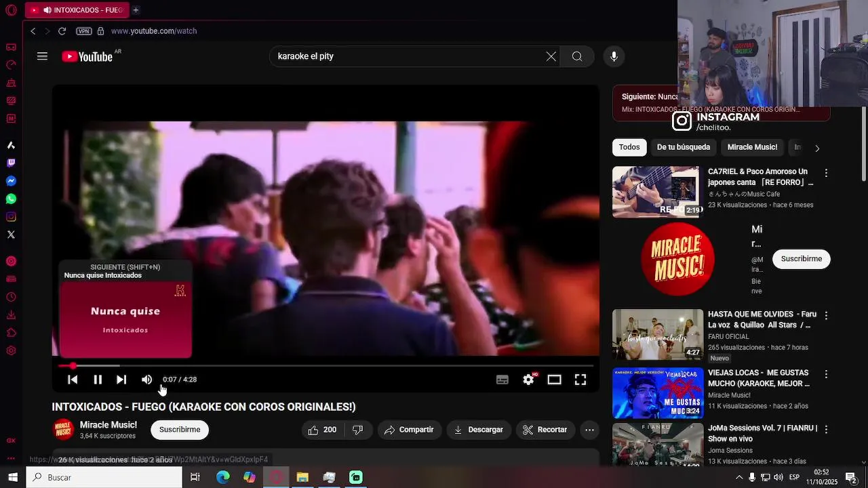Open the Windows Start menu
Image resolution: width=868 pixels, height=488 pixels.
[13, 477]
